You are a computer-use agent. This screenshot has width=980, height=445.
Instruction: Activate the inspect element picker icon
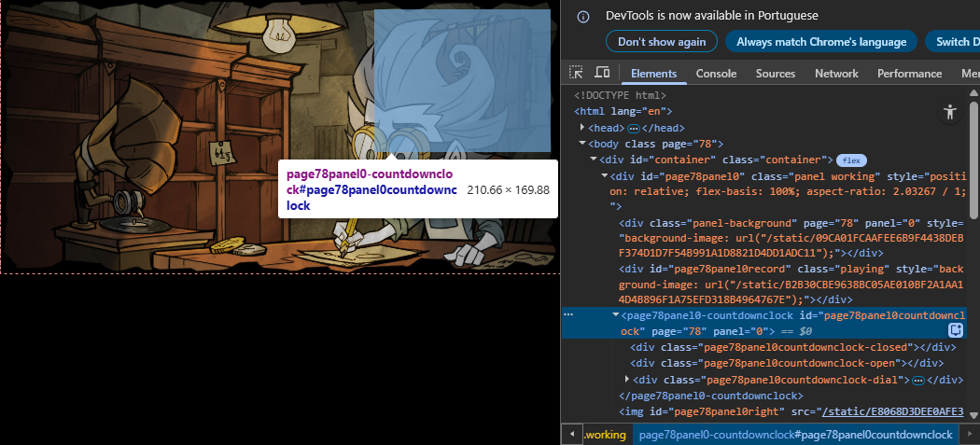point(577,73)
